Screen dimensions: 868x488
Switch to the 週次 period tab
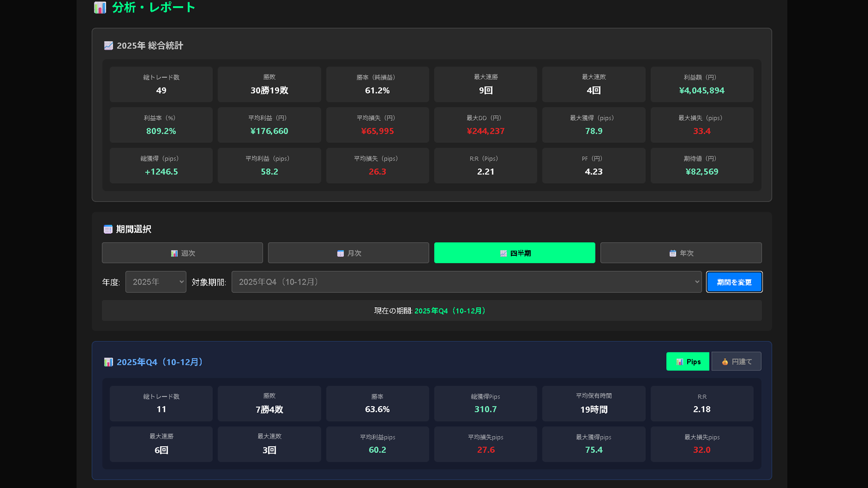click(x=182, y=253)
